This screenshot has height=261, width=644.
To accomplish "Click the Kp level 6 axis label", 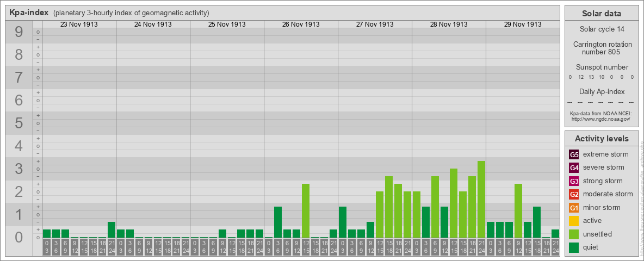I will coord(19,100).
